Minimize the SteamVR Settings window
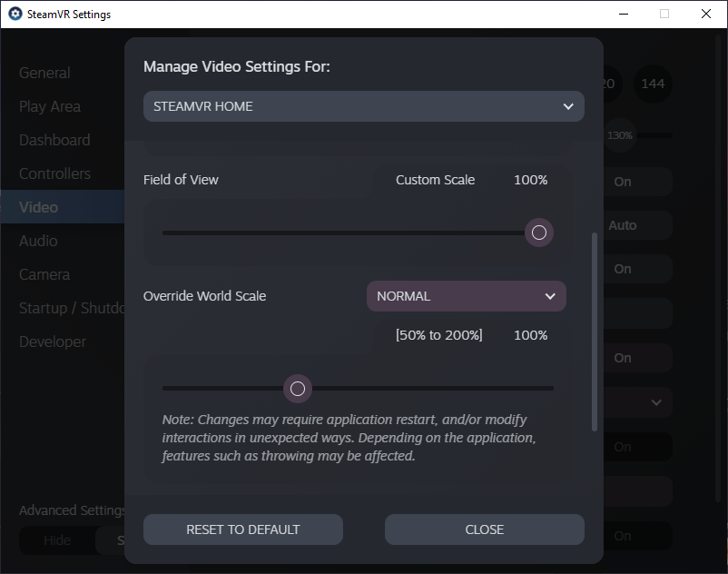The width and height of the screenshot is (728, 574). click(623, 14)
